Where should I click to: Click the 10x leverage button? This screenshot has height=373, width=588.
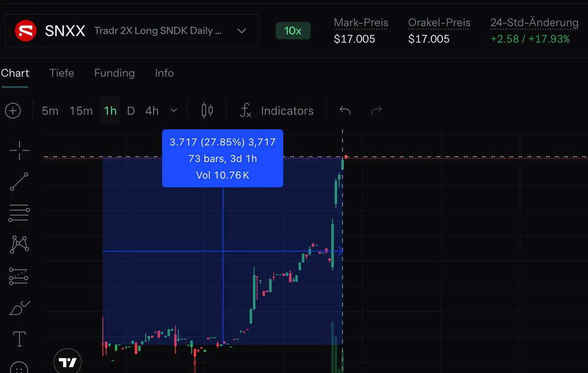tap(293, 31)
